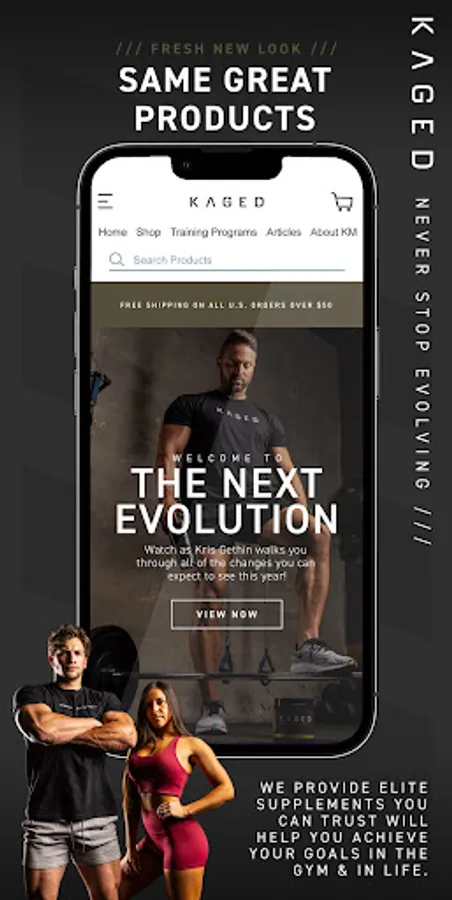Focus the Search Products field
The width and height of the screenshot is (452, 900).
(x=227, y=260)
